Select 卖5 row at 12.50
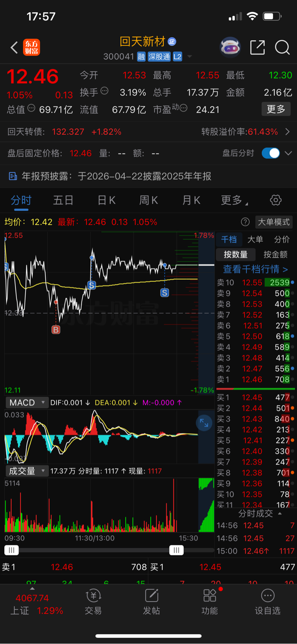This screenshot has width=297, height=644. tap(255, 337)
